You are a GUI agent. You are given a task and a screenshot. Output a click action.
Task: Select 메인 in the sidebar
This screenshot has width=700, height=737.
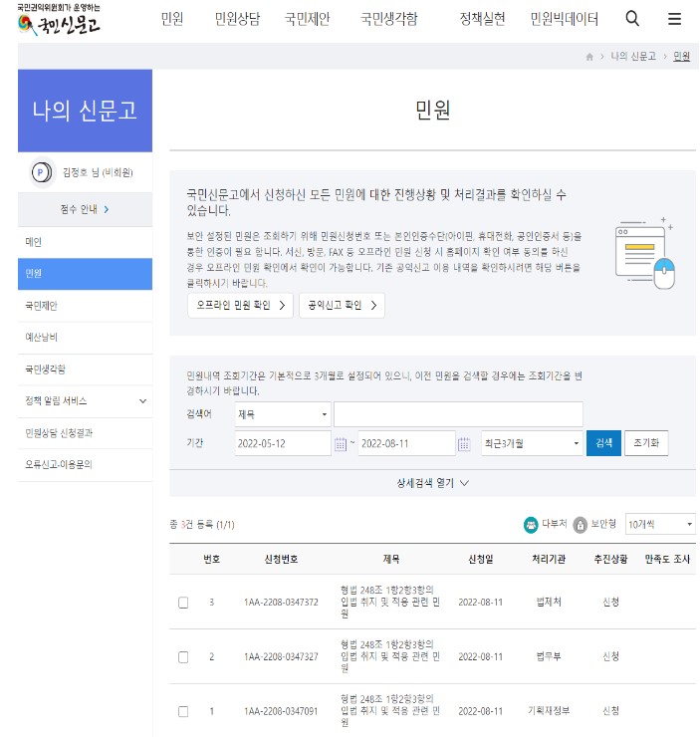pyautogui.click(x=85, y=242)
